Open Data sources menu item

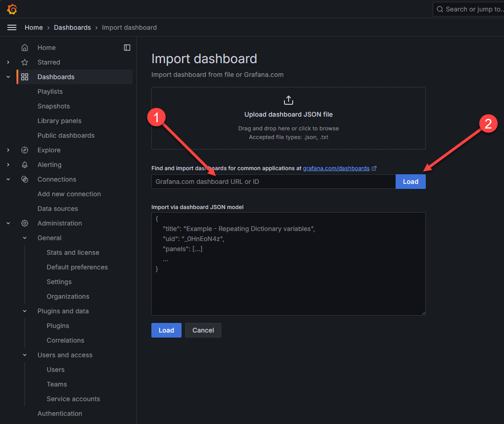pos(58,209)
